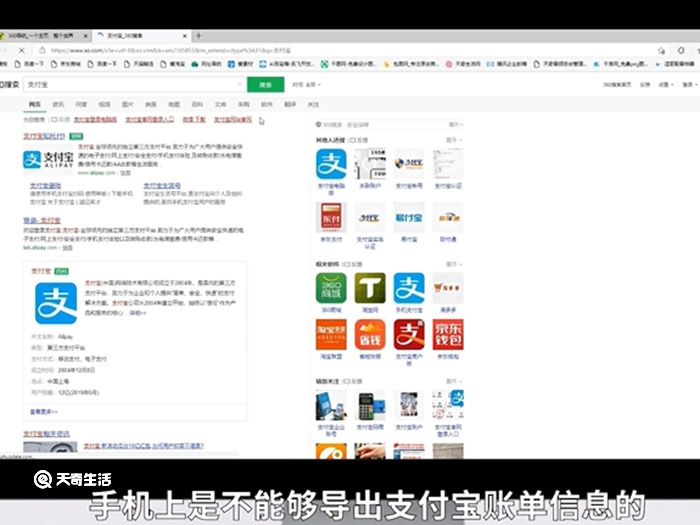Open a new browser tab with plus
700x525 pixels.
pos(199,36)
